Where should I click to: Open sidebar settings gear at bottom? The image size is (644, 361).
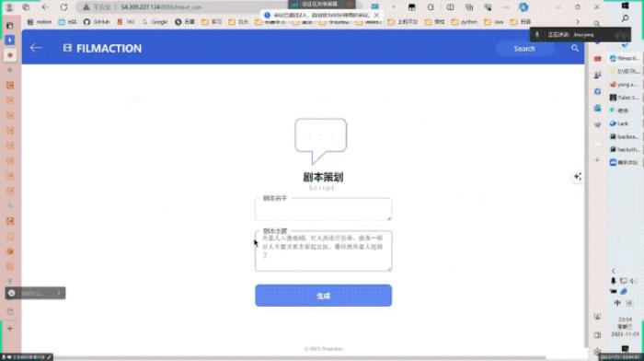(x=597, y=352)
